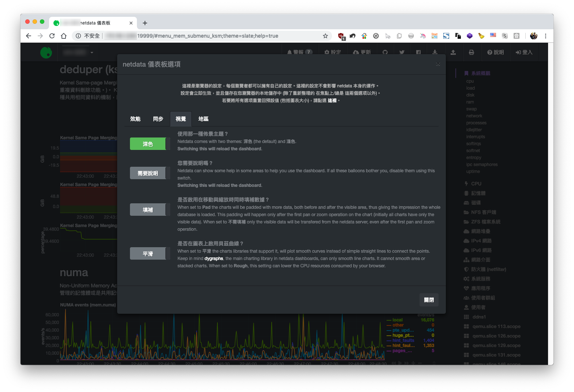
Task: Go back with browser back arrow
Action: tap(29, 36)
